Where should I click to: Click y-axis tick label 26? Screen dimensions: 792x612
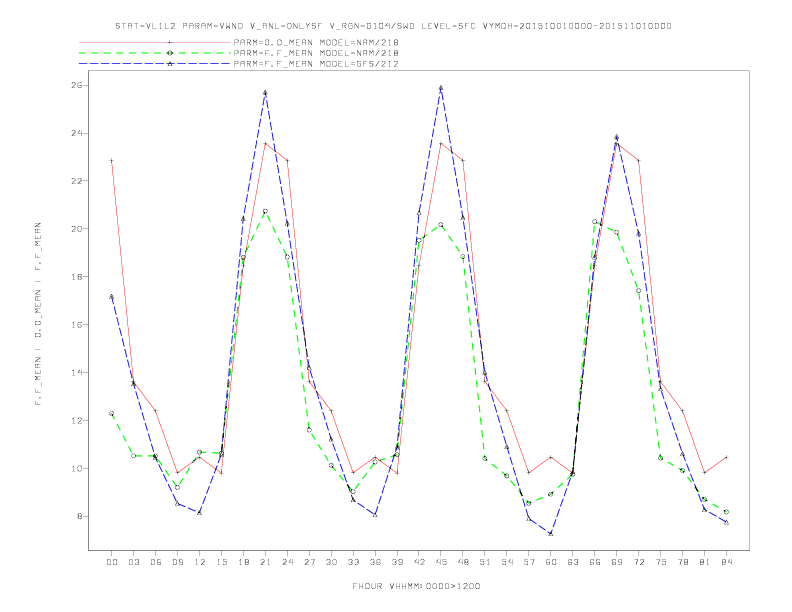point(77,85)
